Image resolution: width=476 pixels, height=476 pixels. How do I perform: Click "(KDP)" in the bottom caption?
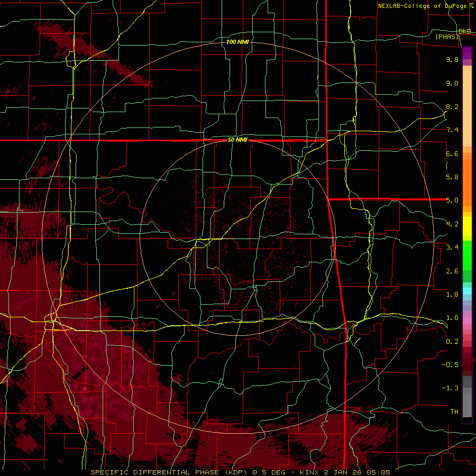[x=235, y=472]
